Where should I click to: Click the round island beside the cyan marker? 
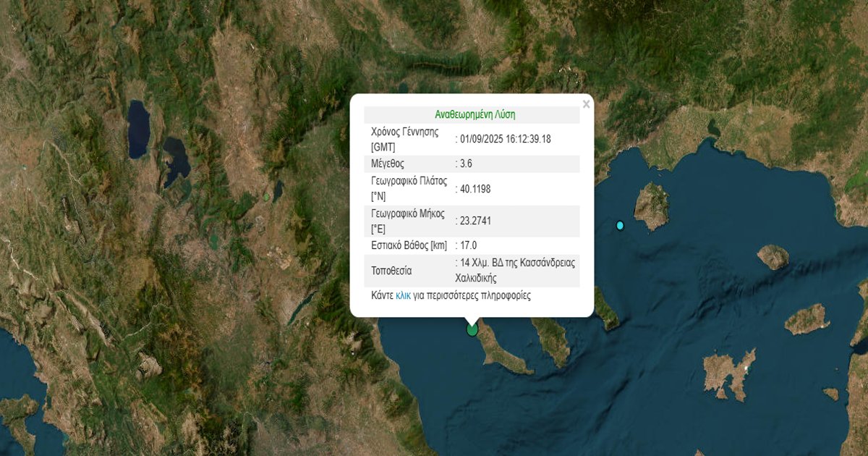(652, 206)
